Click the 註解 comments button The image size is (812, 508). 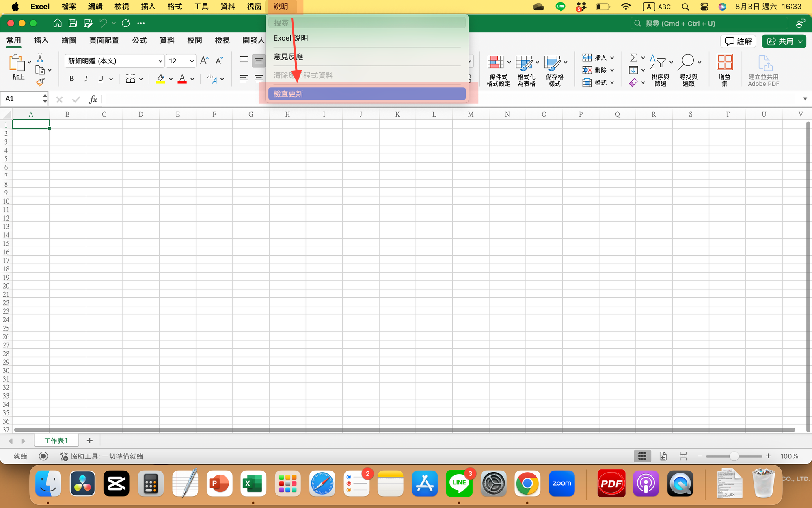pyautogui.click(x=738, y=41)
